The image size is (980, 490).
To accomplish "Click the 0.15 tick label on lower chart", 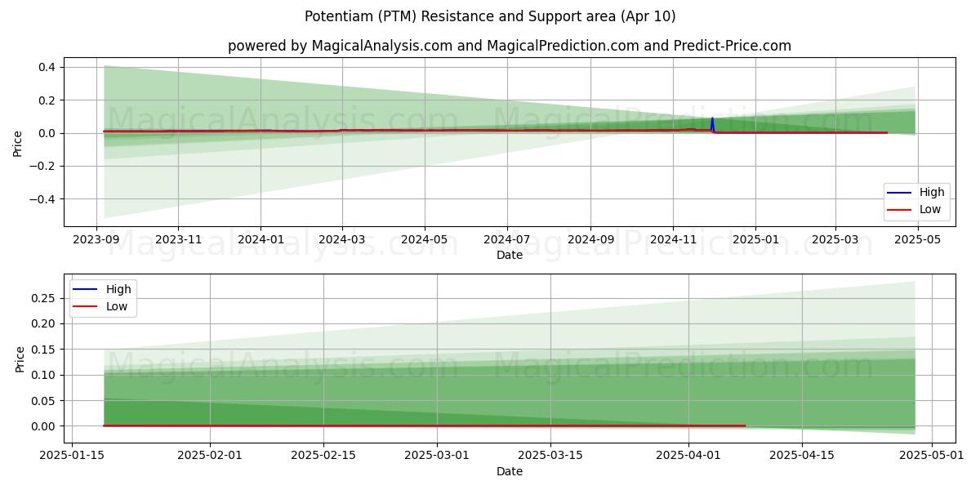I will coord(42,350).
